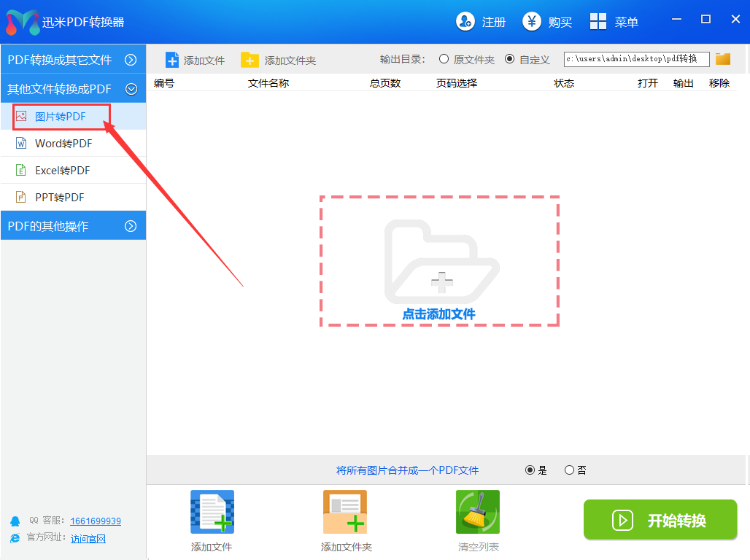The height and width of the screenshot is (560, 750).
Task: Select Word转PDF in the sidebar
Action: [x=63, y=144]
